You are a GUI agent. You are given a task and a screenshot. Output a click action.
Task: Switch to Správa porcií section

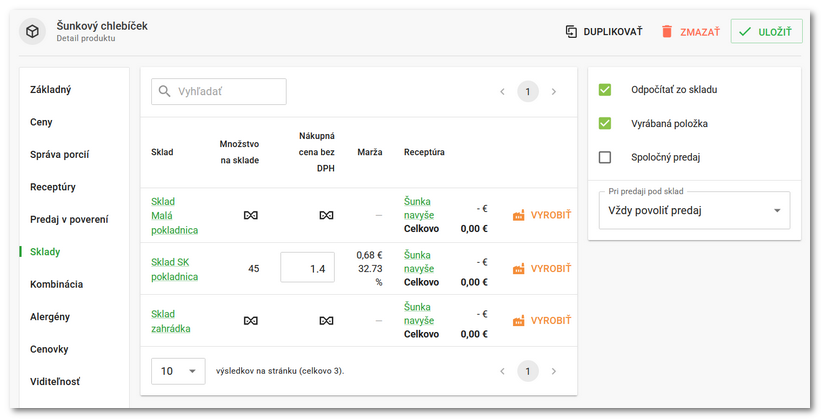pos(60,155)
